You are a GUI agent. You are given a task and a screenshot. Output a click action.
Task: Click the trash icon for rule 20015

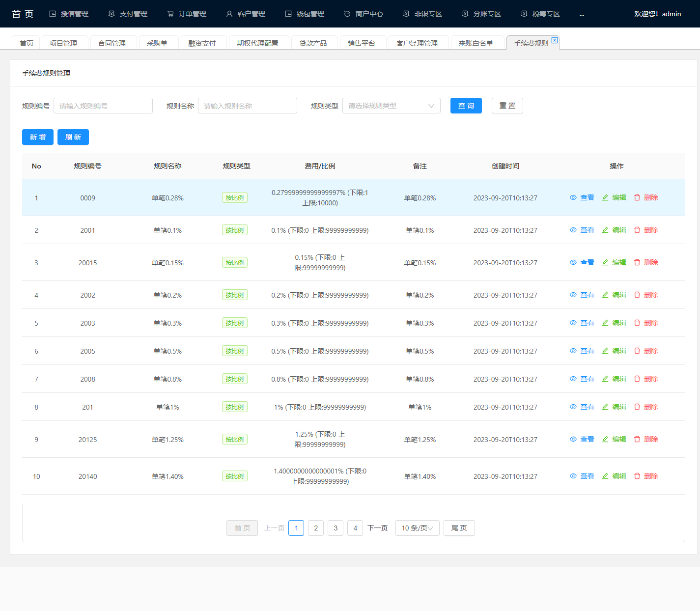point(637,262)
